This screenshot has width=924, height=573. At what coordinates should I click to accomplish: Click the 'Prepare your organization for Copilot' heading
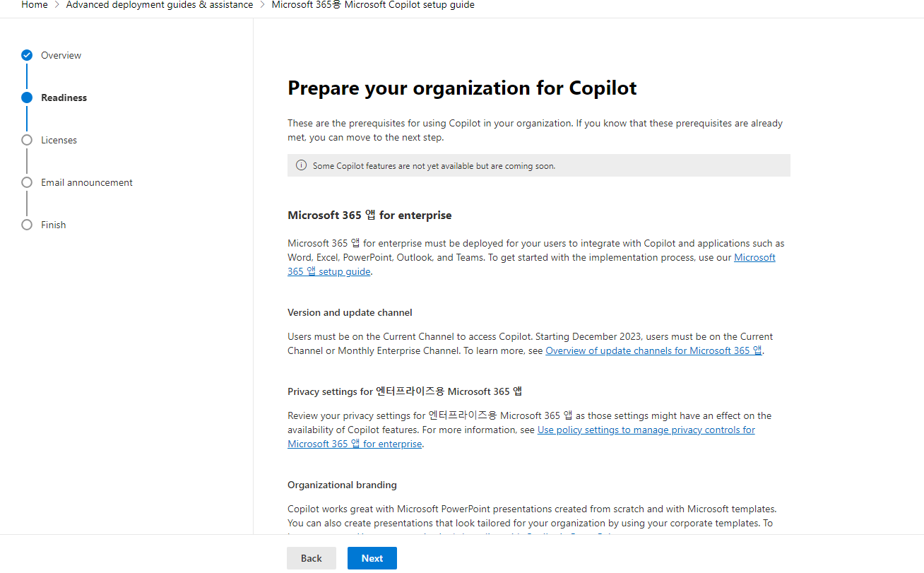462,88
